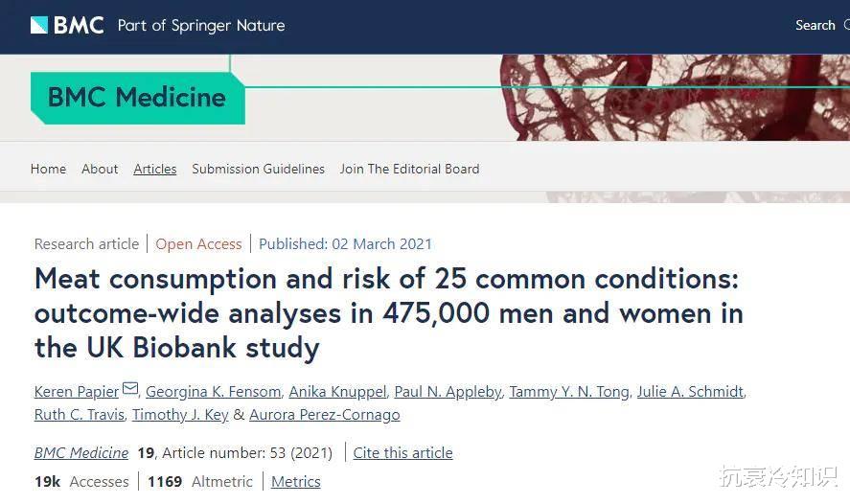Select author Paul N. Appleby
Image resolution: width=850 pixels, height=504 pixels.
pos(448,391)
